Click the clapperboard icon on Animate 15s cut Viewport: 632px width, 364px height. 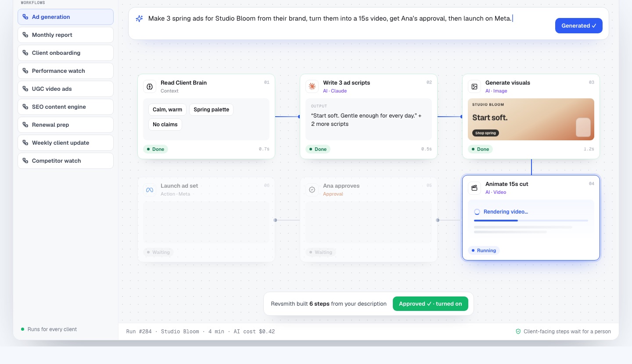[x=474, y=188]
